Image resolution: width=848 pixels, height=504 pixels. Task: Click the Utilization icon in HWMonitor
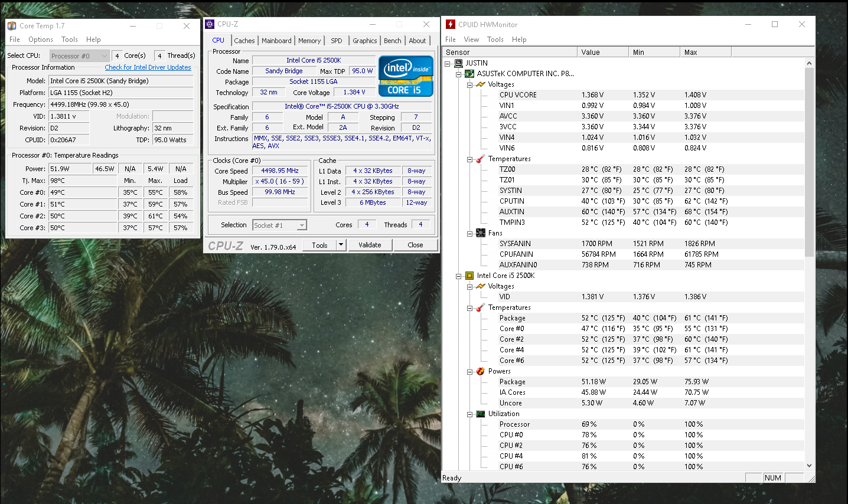tap(481, 414)
